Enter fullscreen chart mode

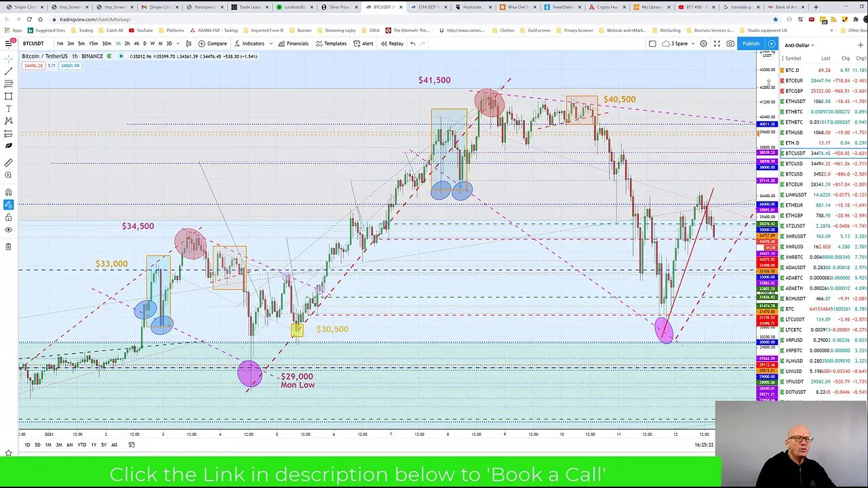pos(717,43)
